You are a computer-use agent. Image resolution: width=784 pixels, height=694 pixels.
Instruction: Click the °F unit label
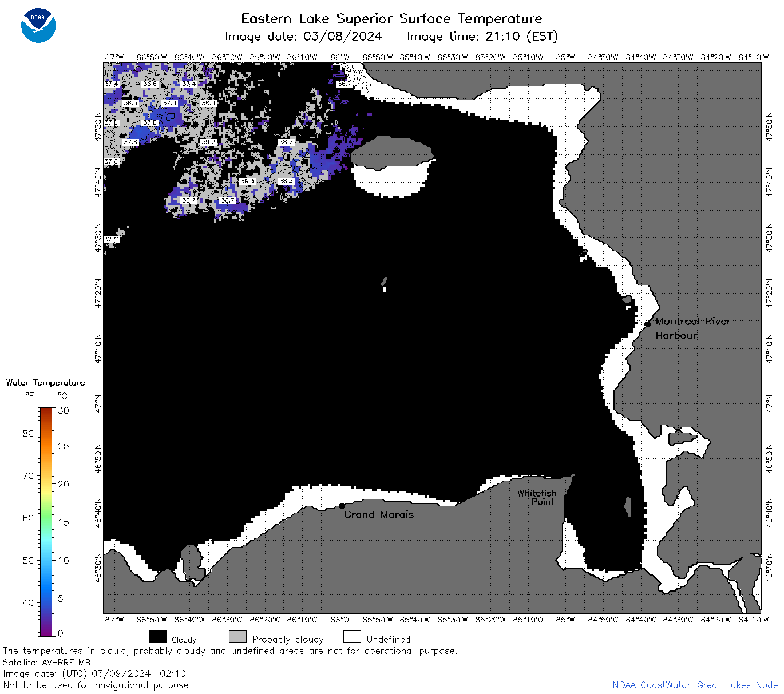[30, 396]
